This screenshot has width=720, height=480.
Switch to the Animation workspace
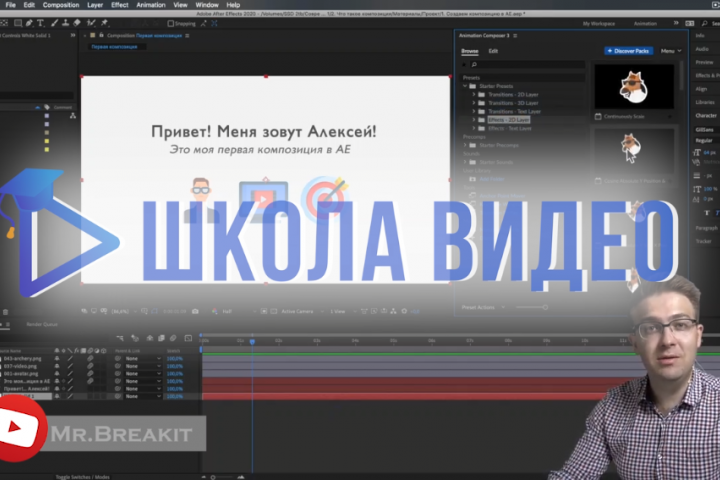tap(645, 23)
